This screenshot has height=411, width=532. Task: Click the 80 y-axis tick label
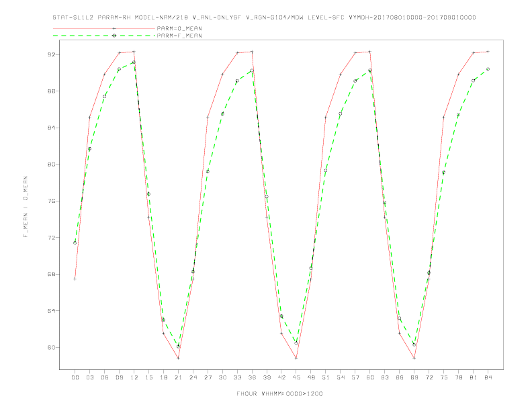point(52,165)
